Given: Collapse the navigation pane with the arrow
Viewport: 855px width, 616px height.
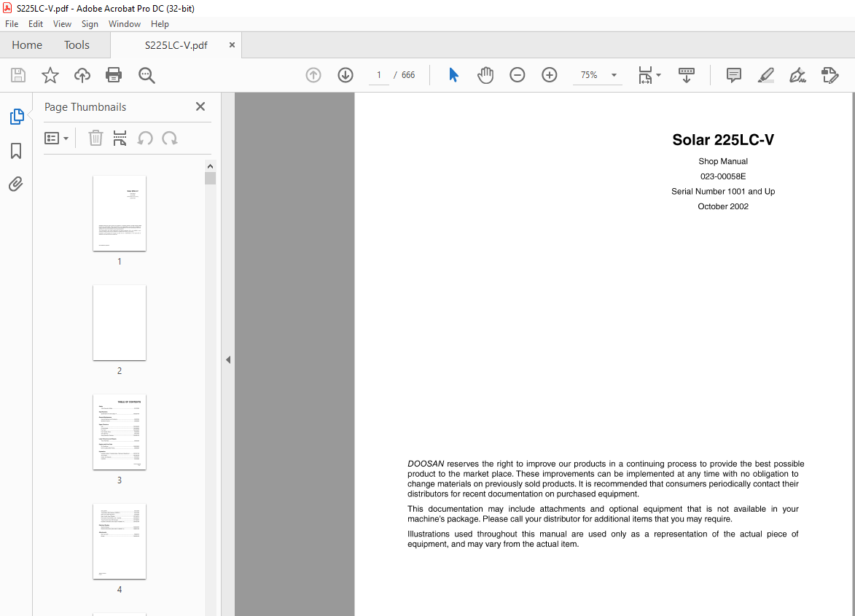Looking at the screenshot, I should (x=228, y=360).
